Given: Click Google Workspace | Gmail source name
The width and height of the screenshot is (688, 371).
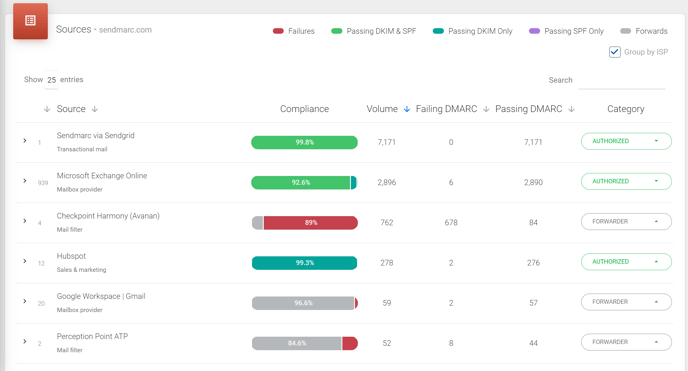Looking at the screenshot, I should point(101,296).
